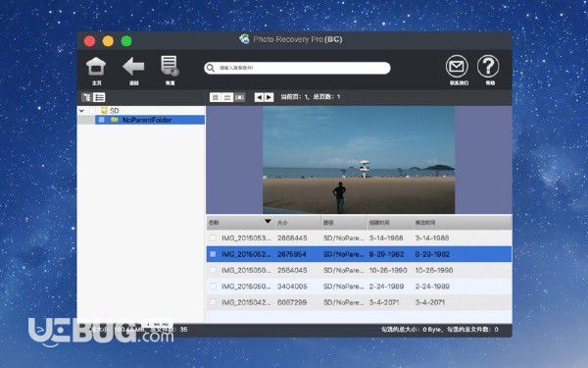Click the beach photo preview image
Screen dimensions: 588x368
[359, 160]
